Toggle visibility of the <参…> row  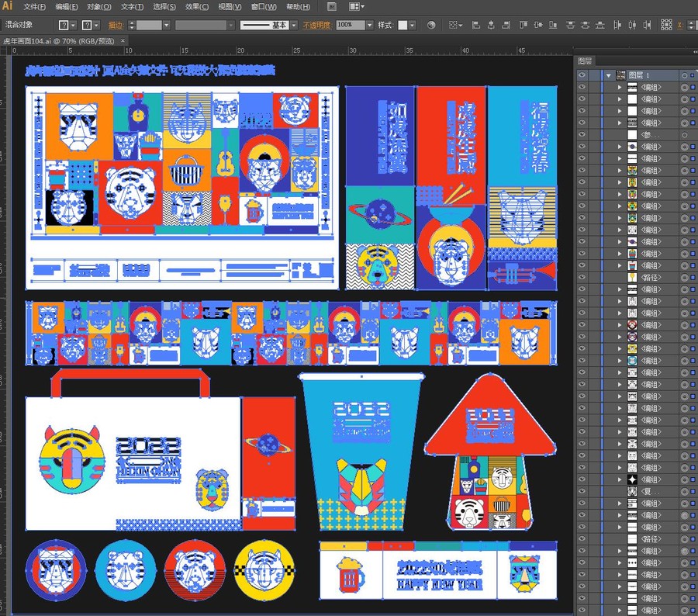tap(582, 134)
